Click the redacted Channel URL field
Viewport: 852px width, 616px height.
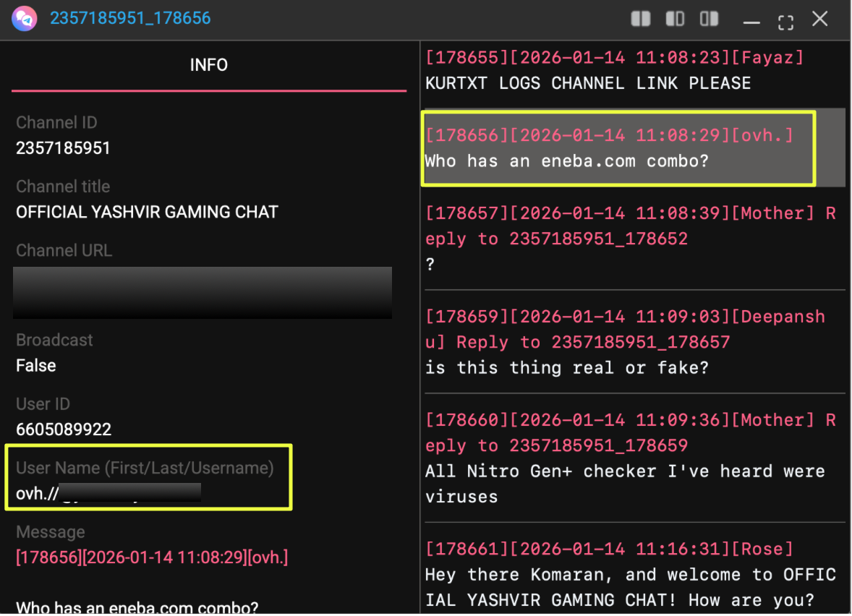203,292
